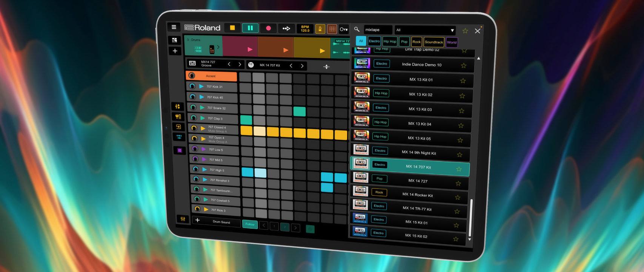Preview the 707 Tambourine sound

[x=205, y=190]
